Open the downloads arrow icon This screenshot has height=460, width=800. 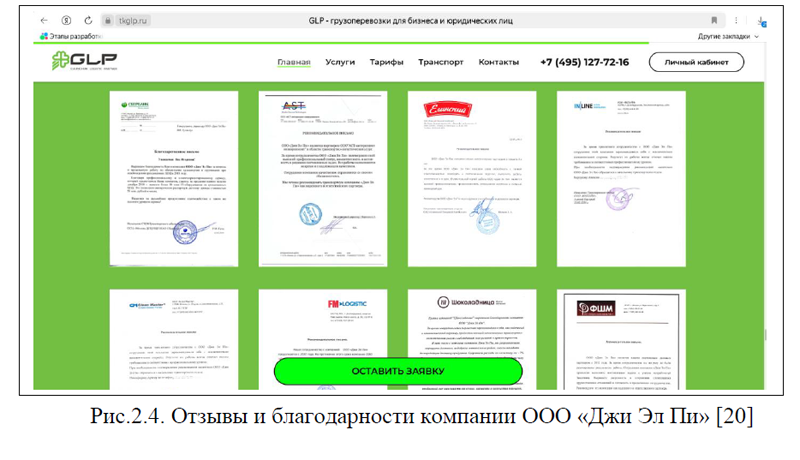tap(761, 21)
